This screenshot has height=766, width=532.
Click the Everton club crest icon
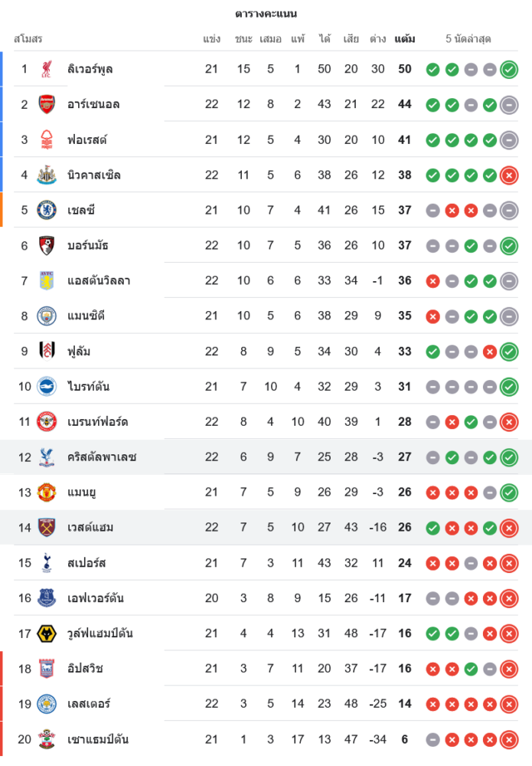point(47,598)
